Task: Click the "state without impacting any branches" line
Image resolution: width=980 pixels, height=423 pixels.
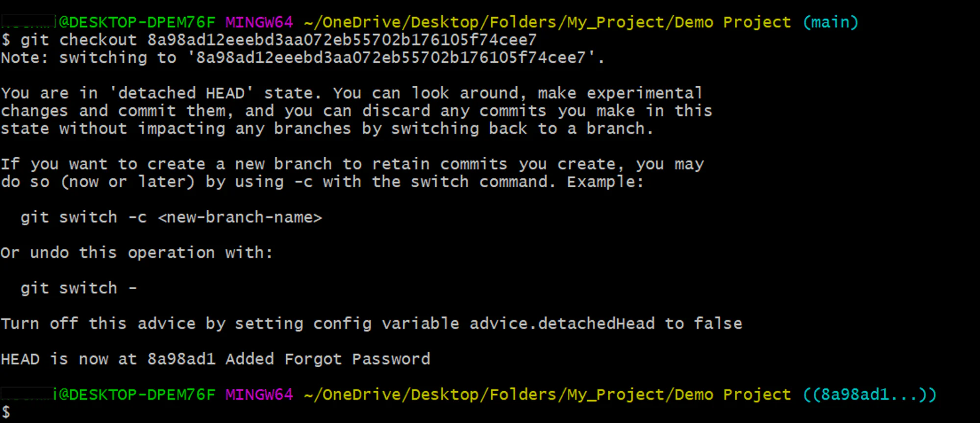Action: click(x=327, y=129)
